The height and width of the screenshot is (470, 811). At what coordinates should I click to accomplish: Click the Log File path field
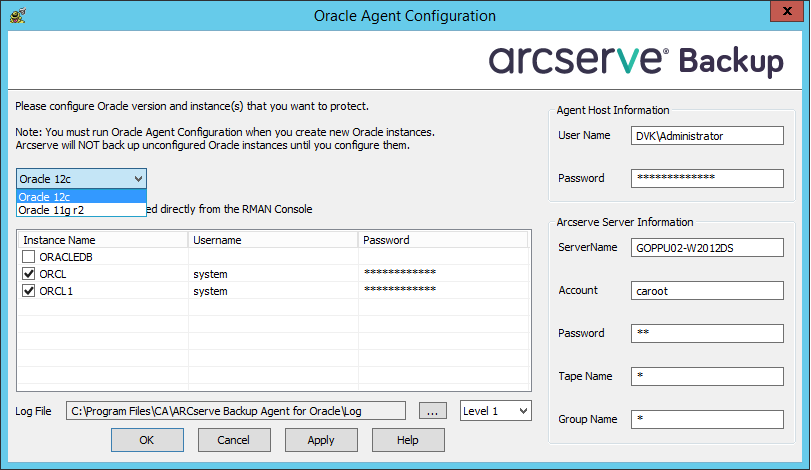point(235,411)
